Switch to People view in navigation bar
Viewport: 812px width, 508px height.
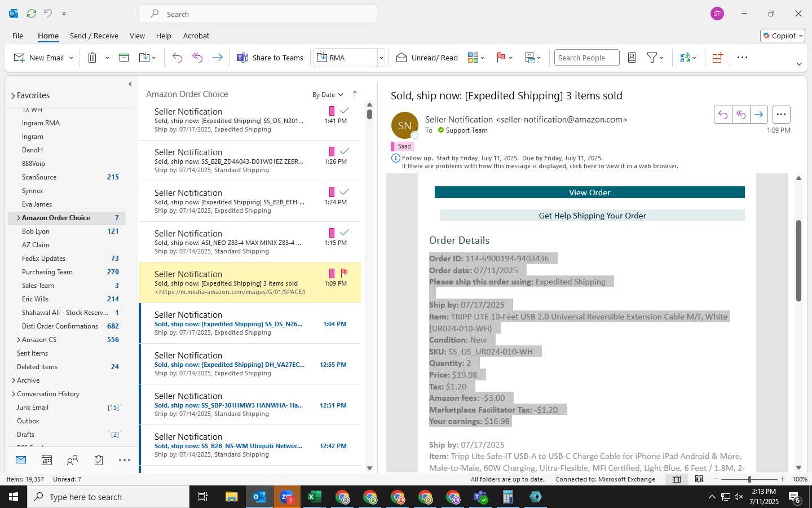[x=72, y=460]
